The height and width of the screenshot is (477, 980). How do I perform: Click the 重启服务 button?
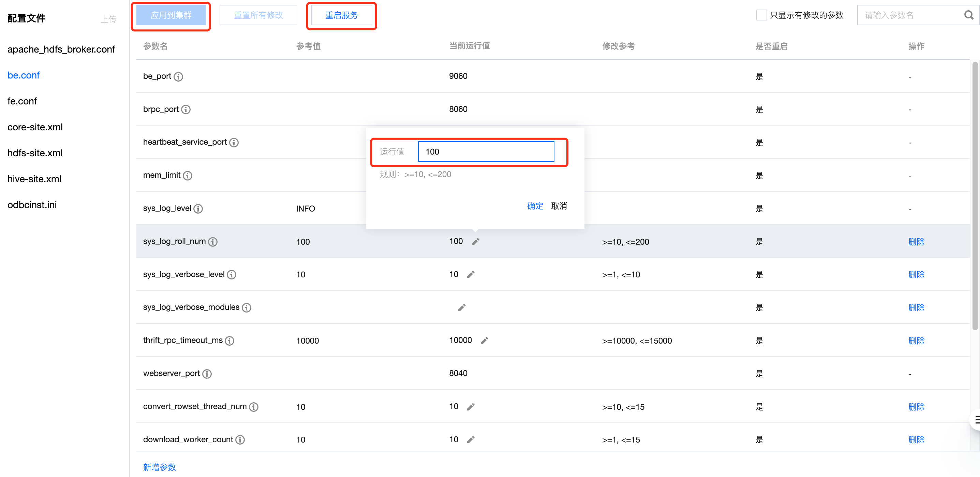pos(341,15)
